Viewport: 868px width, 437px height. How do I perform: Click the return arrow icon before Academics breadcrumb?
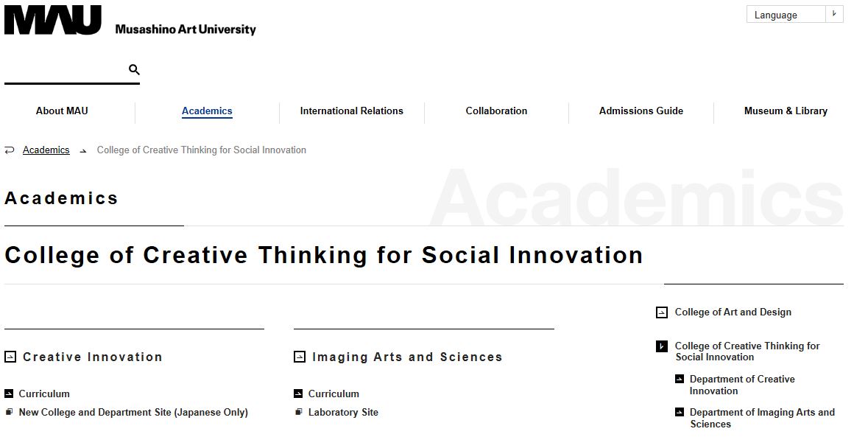10,150
